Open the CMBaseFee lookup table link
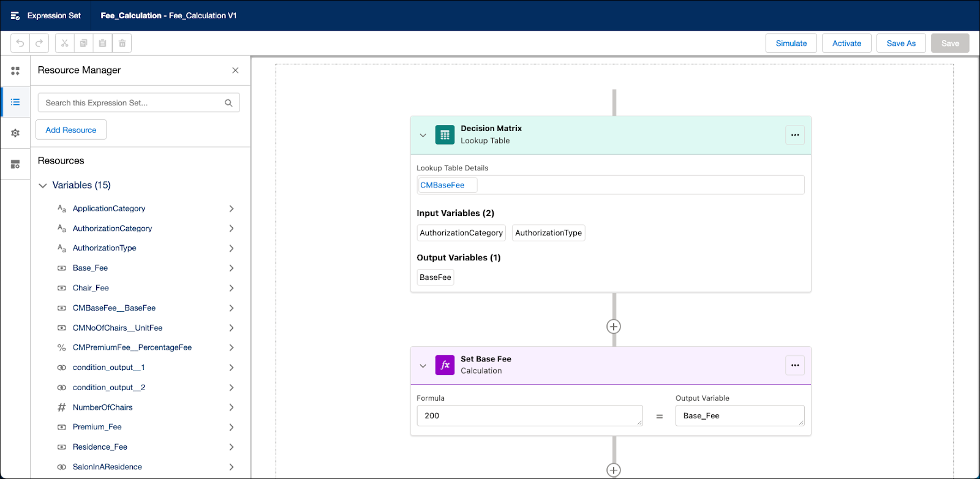The image size is (980, 479). tap(442, 185)
